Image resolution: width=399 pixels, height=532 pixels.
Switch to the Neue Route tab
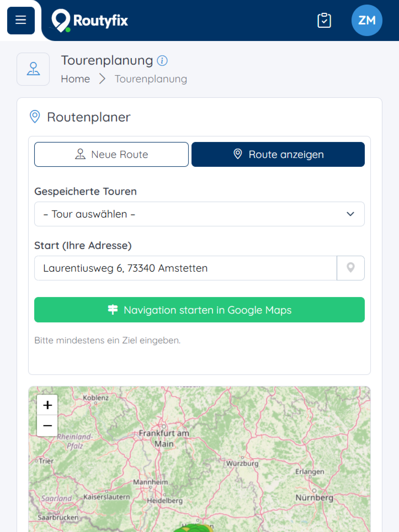(111, 154)
